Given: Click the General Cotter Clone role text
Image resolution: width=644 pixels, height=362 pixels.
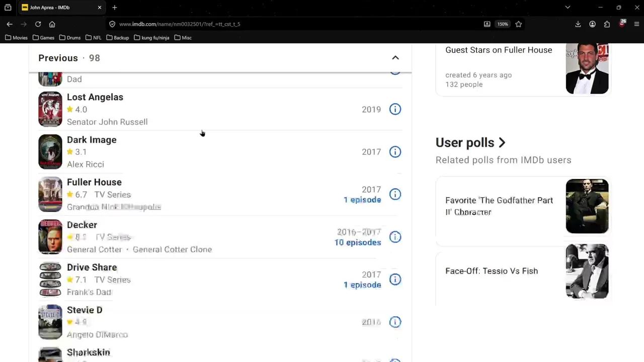Looking at the screenshot, I should point(172,249).
